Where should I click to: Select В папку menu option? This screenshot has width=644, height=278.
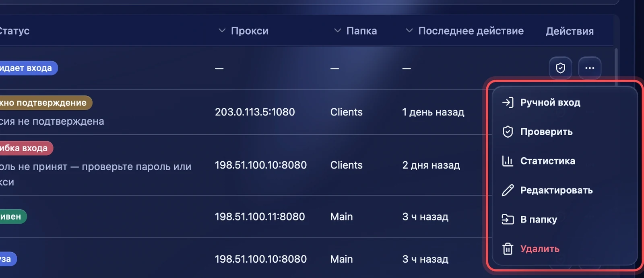565,219
